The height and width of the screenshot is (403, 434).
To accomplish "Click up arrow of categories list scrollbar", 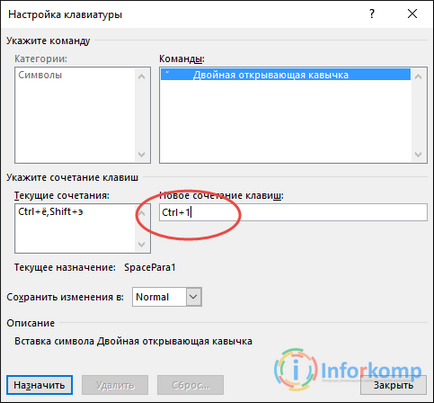I will (x=142, y=76).
